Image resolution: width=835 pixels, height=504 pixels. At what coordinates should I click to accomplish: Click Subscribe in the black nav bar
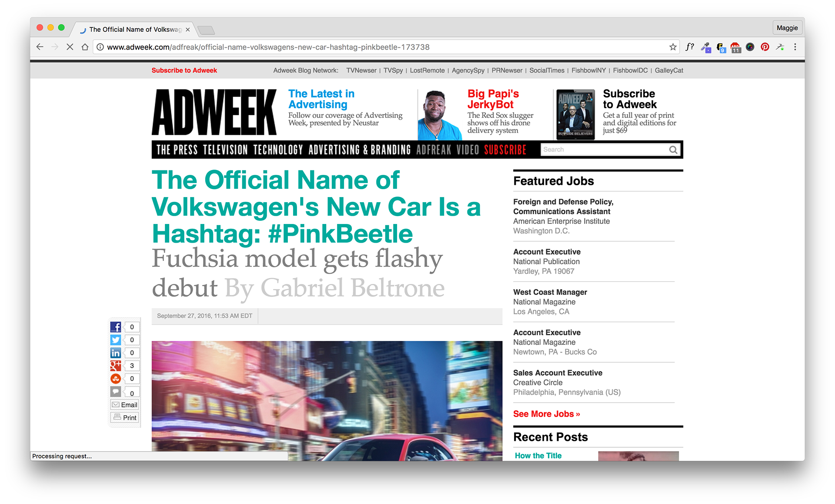[x=505, y=150]
